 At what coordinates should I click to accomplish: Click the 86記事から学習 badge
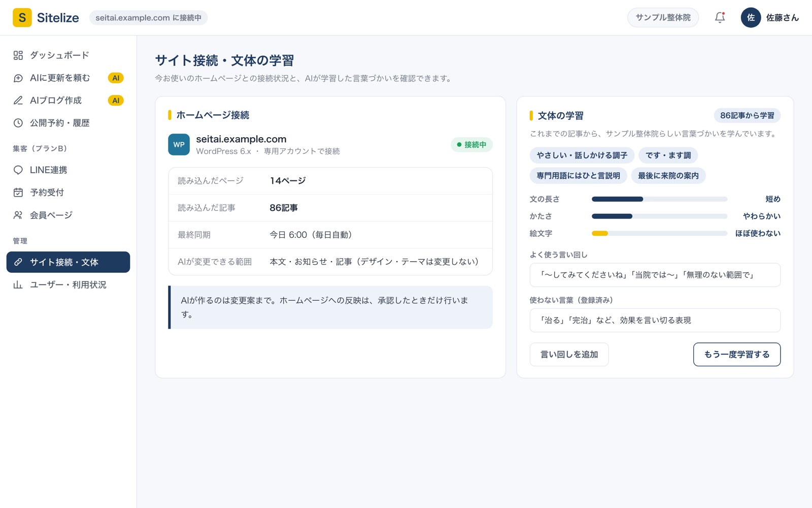(747, 116)
